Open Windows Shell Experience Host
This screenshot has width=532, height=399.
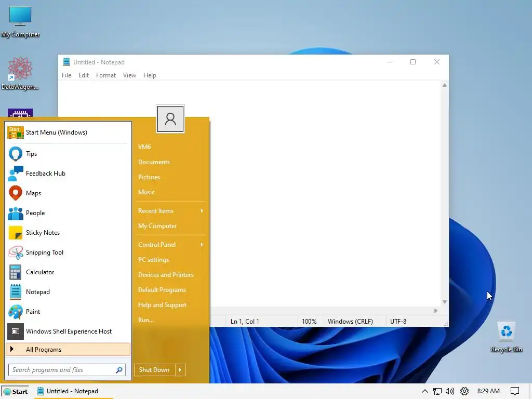click(68, 331)
